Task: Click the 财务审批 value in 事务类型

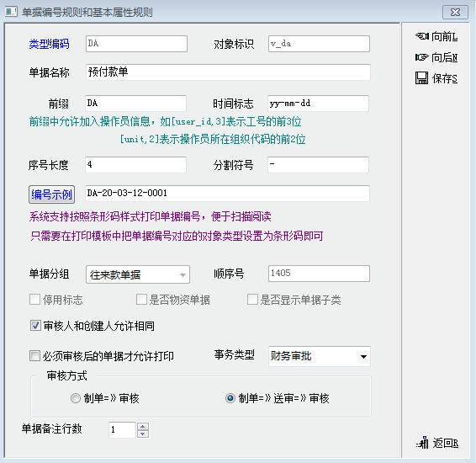Action: [x=291, y=356]
